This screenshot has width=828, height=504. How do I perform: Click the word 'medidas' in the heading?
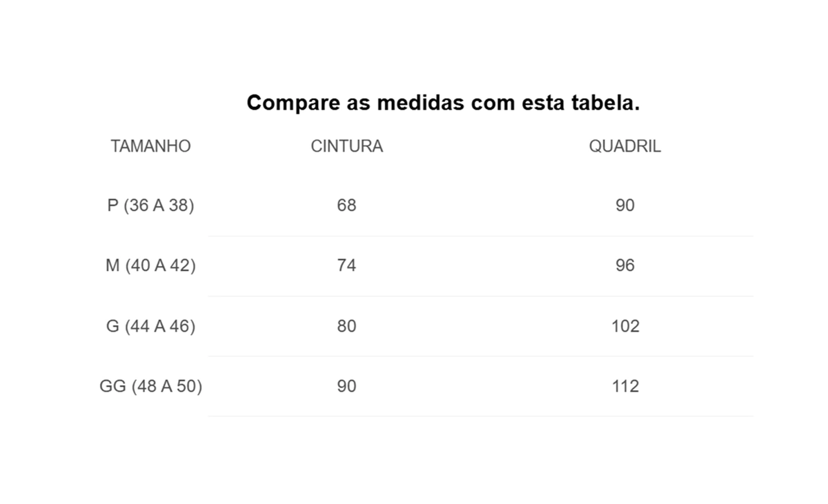[420, 103]
